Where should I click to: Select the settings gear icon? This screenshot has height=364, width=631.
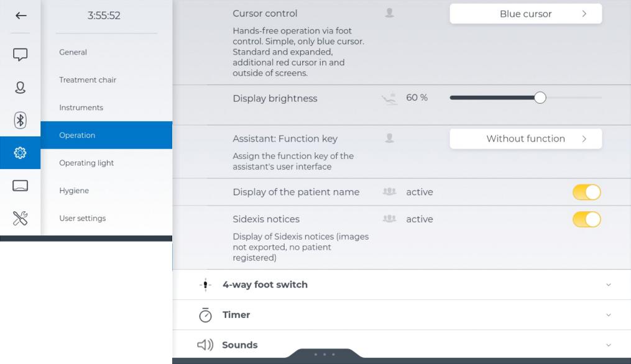tap(21, 153)
